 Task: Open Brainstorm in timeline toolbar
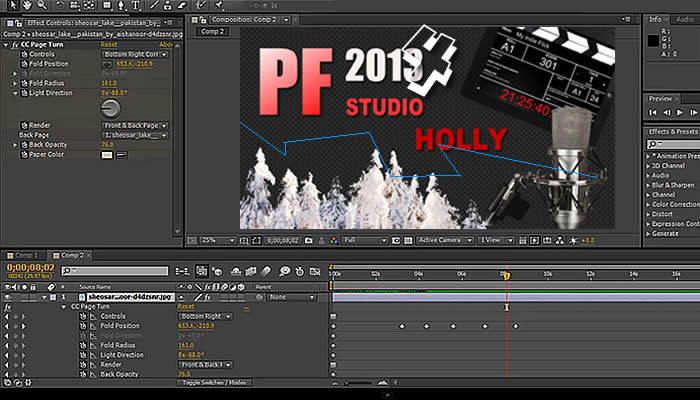click(x=284, y=271)
